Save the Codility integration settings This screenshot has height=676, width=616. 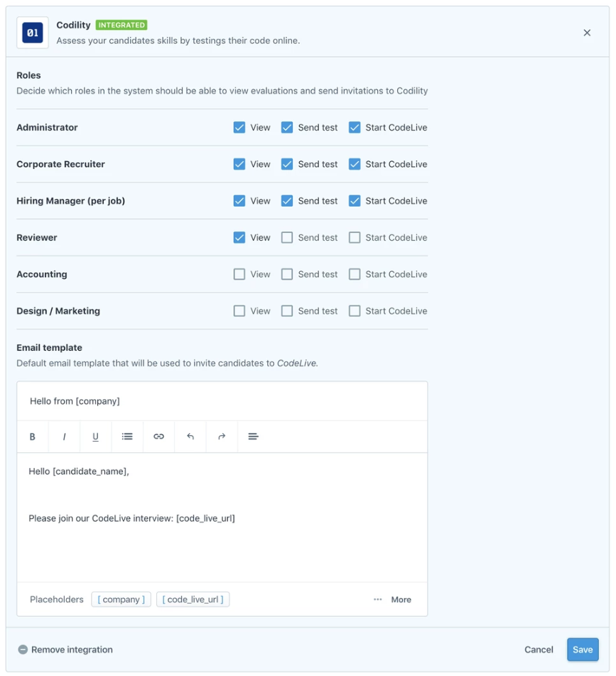(x=583, y=649)
